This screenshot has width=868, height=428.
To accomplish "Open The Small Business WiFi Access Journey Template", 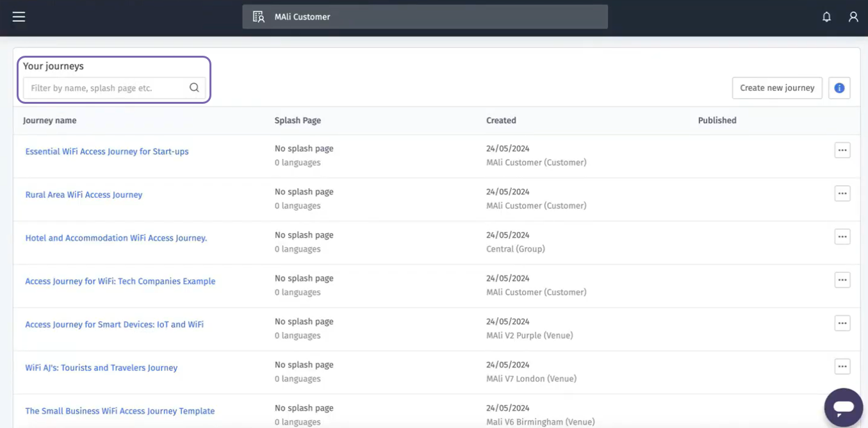I will point(120,411).
